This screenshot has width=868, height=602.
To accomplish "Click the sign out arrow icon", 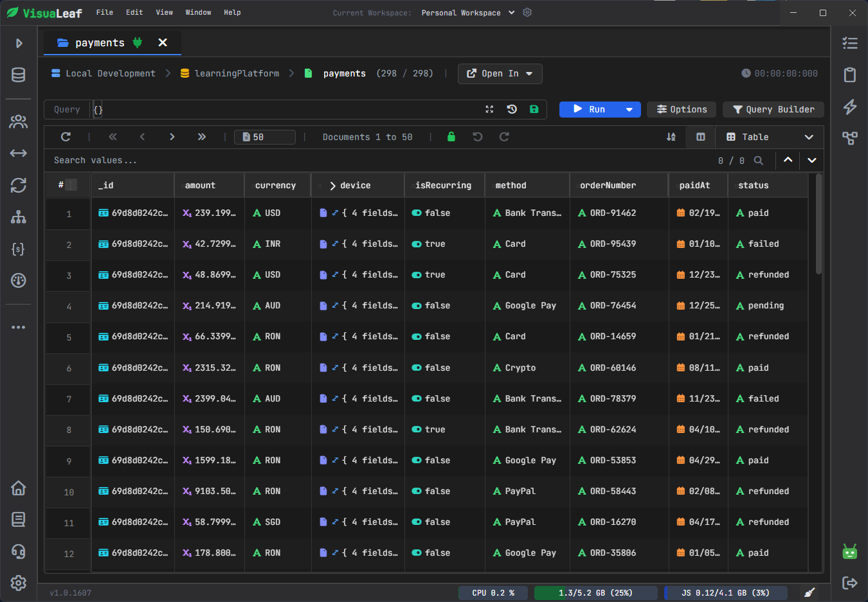I will (x=850, y=583).
